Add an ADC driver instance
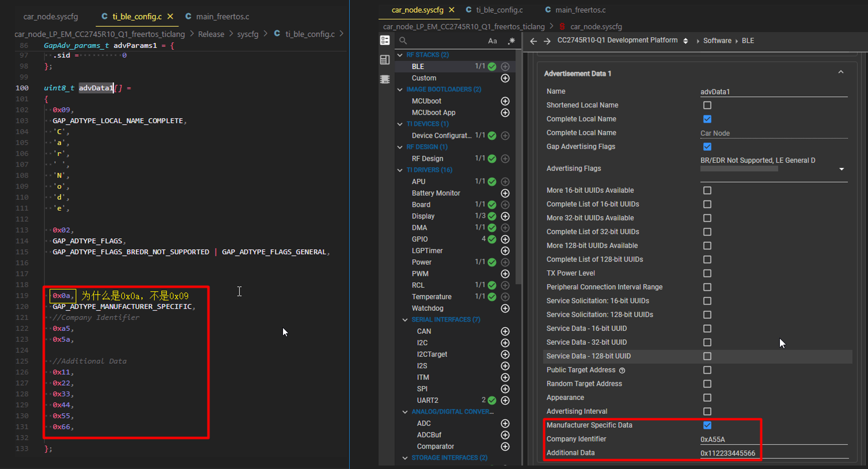Screen dimensions: 868x469 pos(505,423)
